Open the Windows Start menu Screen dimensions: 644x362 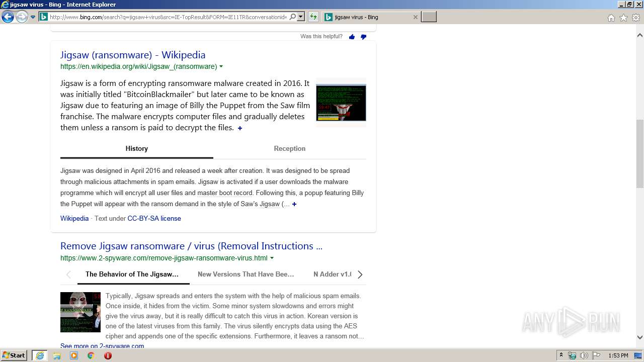pyautogui.click(x=14, y=355)
